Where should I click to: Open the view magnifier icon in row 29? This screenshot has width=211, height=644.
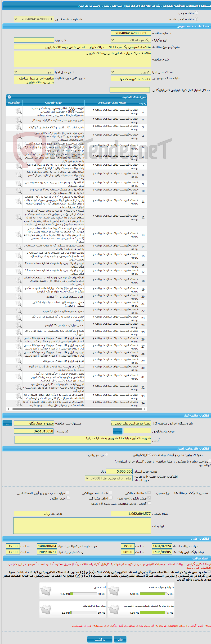pyautogui.click(x=18, y=361)
